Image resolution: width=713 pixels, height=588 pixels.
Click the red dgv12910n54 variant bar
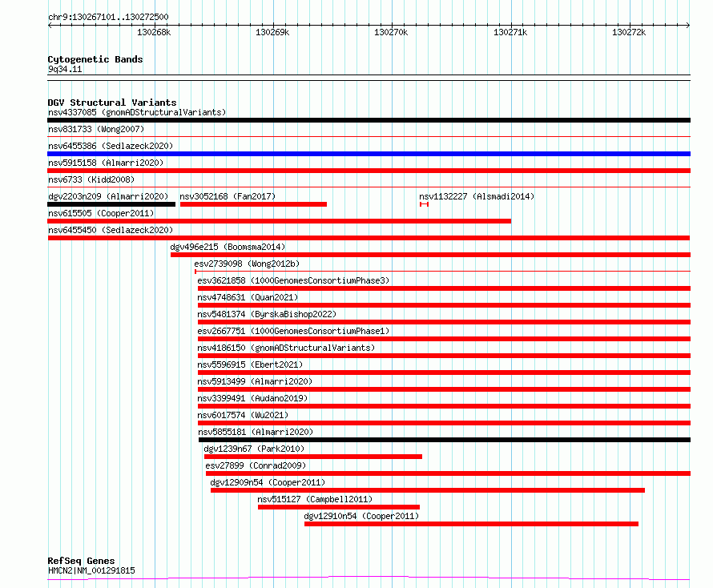tap(472, 524)
